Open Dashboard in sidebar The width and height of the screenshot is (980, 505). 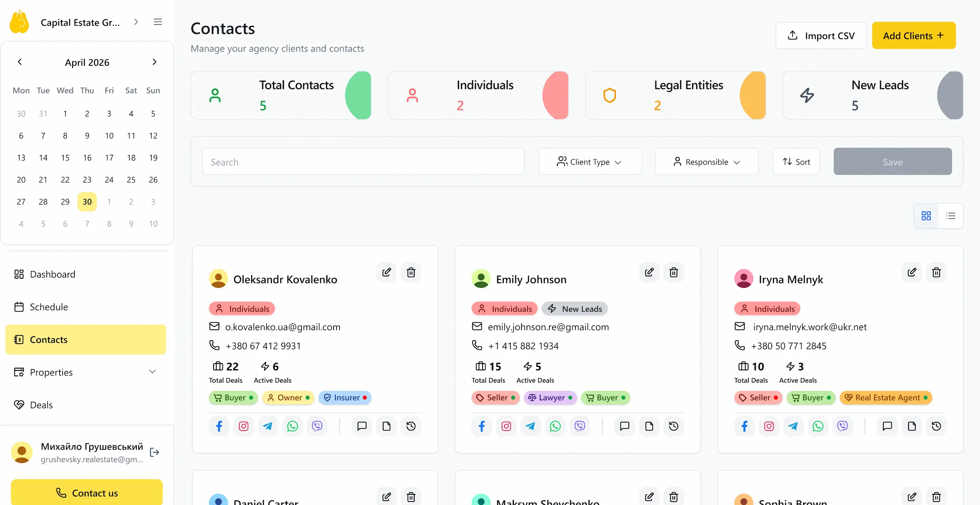[x=86, y=274]
